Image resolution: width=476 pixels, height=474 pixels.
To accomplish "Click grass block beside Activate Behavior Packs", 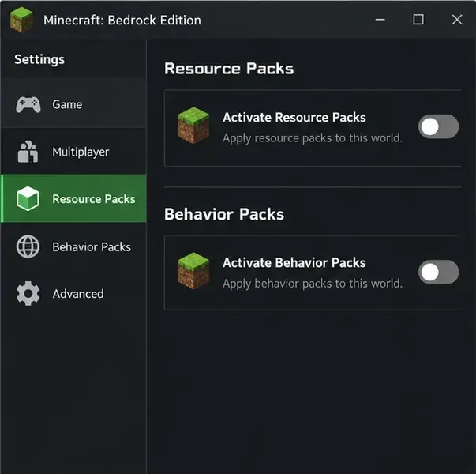I will pos(193,271).
